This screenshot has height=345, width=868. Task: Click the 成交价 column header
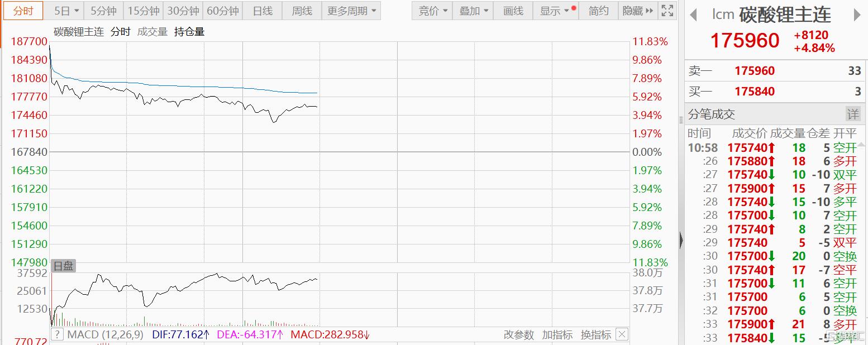pos(750,133)
